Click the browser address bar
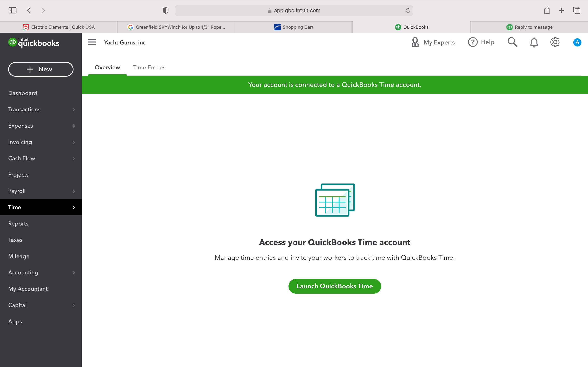 click(x=294, y=10)
